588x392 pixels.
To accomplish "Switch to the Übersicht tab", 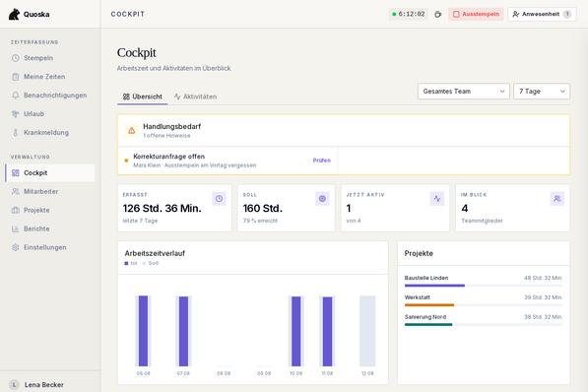I will point(143,97).
